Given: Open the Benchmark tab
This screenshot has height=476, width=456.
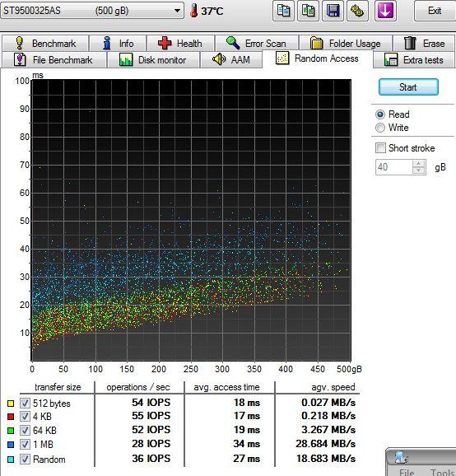Looking at the screenshot, I should (x=45, y=44).
